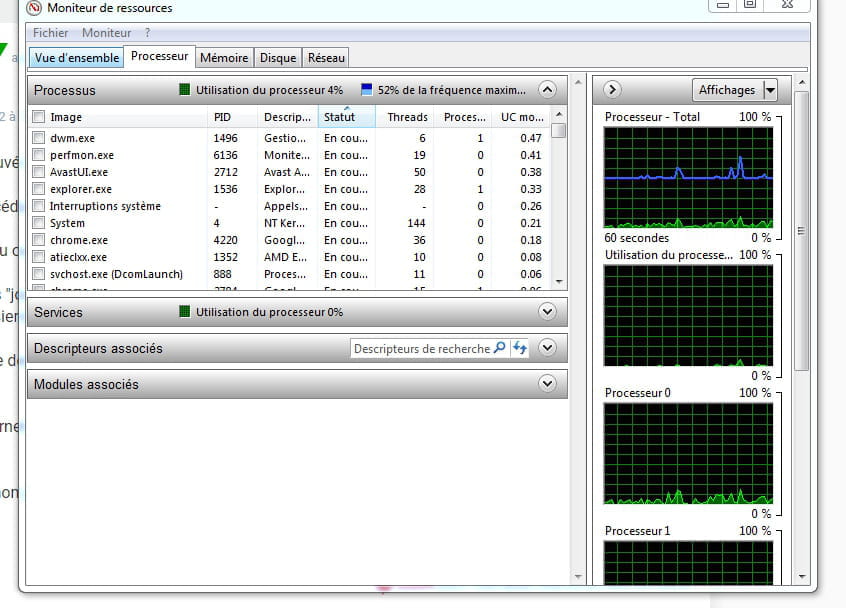Click PID value 6136

225,155
